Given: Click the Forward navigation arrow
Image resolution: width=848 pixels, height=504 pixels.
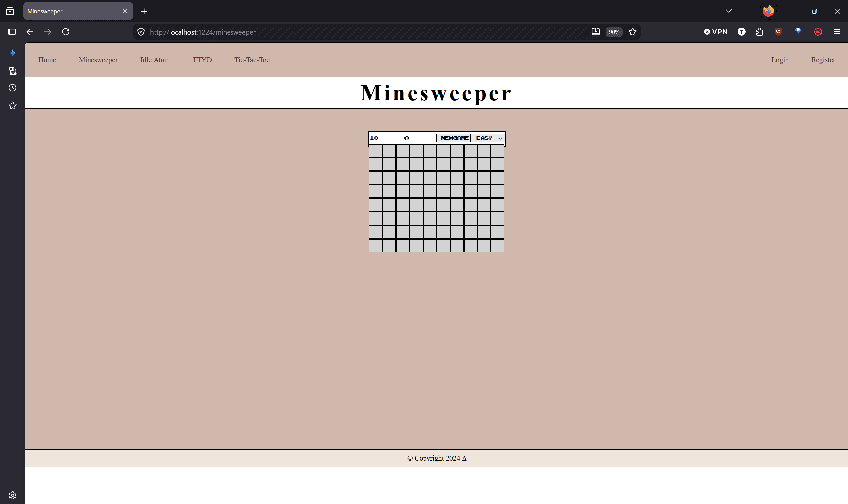Looking at the screenshot, I should click(47, 32).
